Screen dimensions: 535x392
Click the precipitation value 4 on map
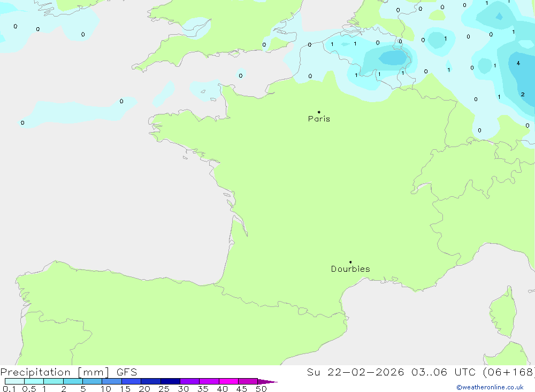click(518, 63)
